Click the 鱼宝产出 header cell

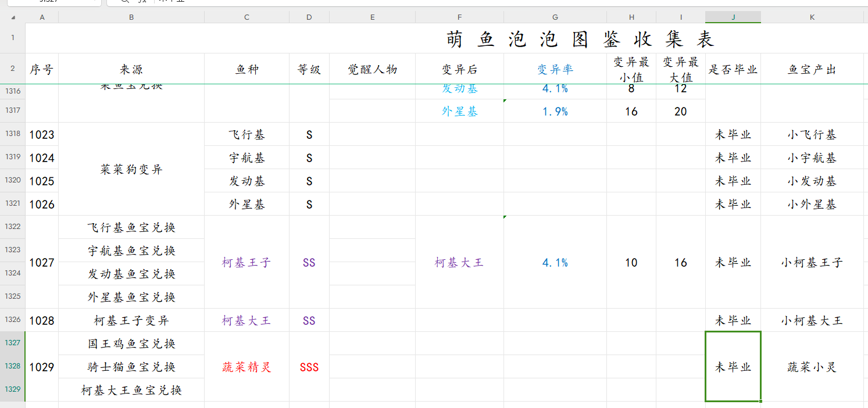[812, 70]
